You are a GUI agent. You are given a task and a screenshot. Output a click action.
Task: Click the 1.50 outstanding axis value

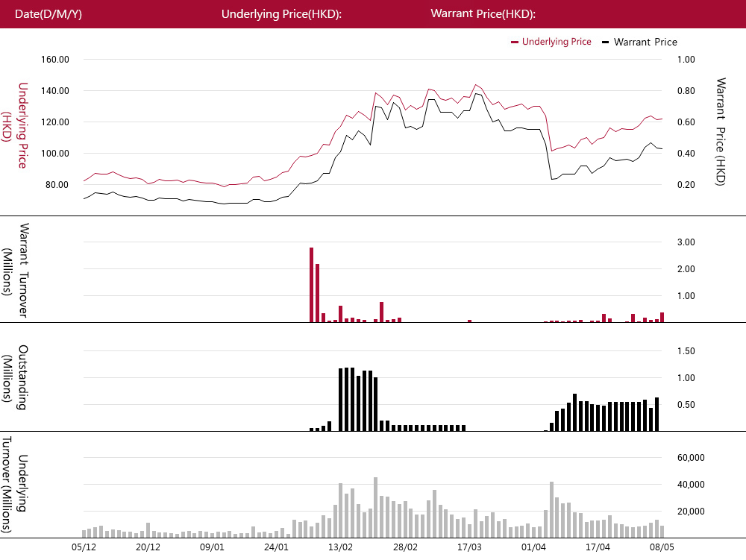(x=686, y=351)
